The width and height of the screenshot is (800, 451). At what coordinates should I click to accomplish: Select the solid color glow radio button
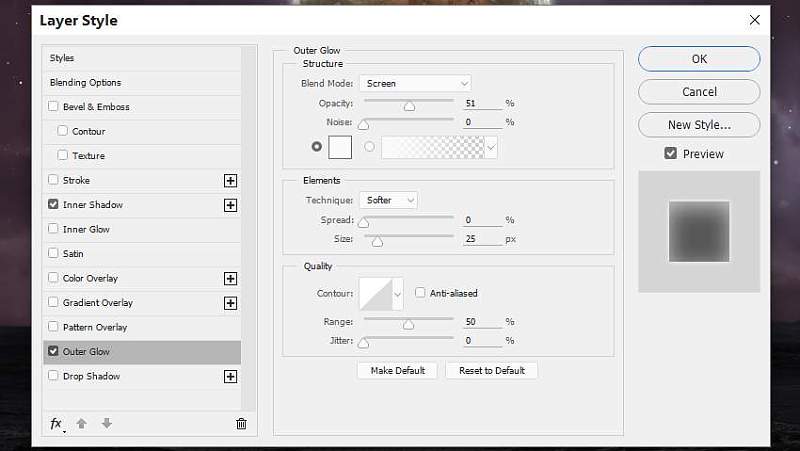click(x=317, y=147)
